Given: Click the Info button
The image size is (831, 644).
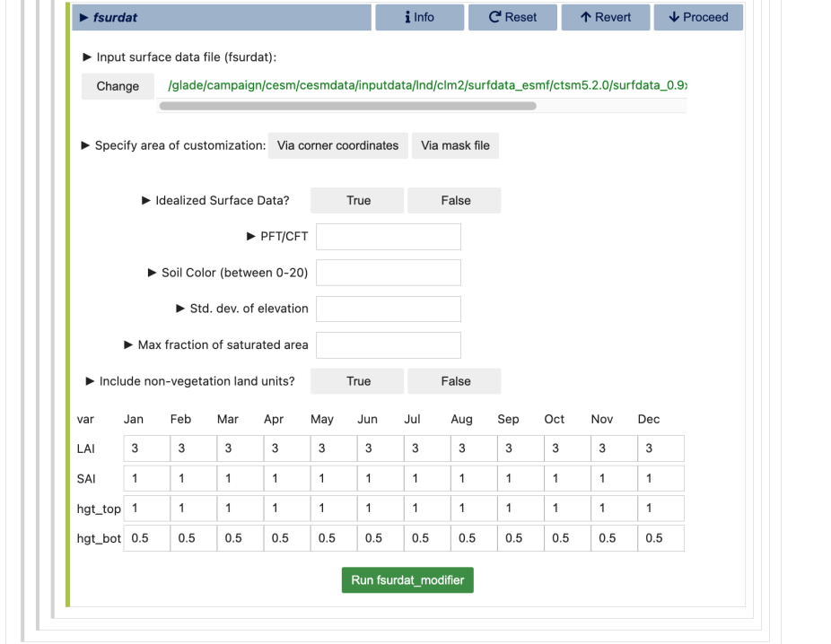Looking at the screenshot, I should tap(419, 17).
